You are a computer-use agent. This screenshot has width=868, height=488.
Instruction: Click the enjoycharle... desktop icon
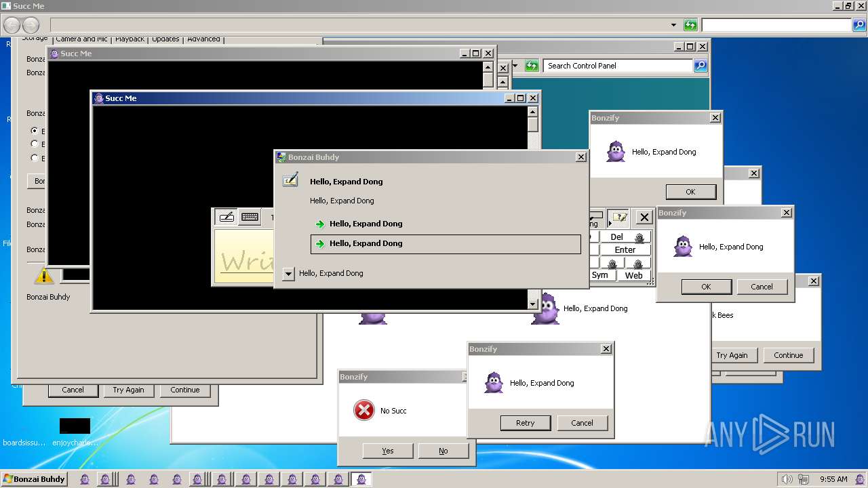[x=75, y=432]
